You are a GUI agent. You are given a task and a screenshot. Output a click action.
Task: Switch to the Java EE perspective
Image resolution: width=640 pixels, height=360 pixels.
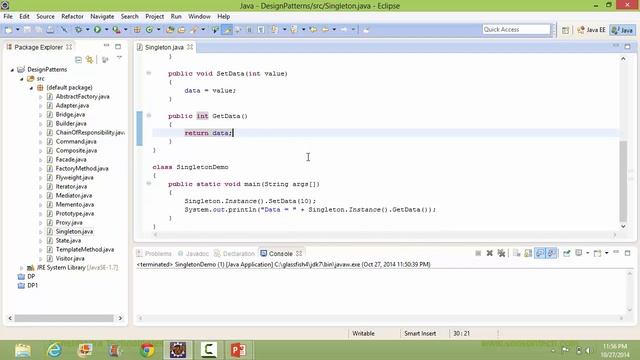(x=591, y=30)
